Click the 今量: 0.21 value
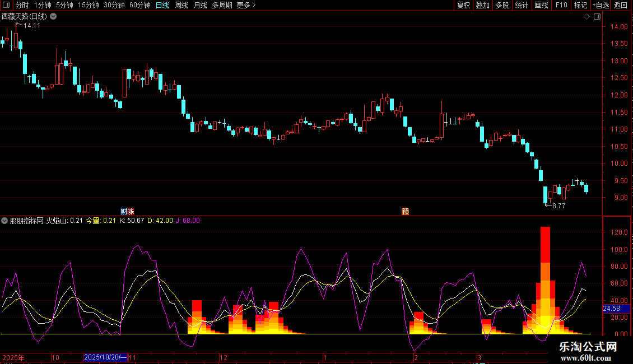633x364 pixels. [100, 221]
